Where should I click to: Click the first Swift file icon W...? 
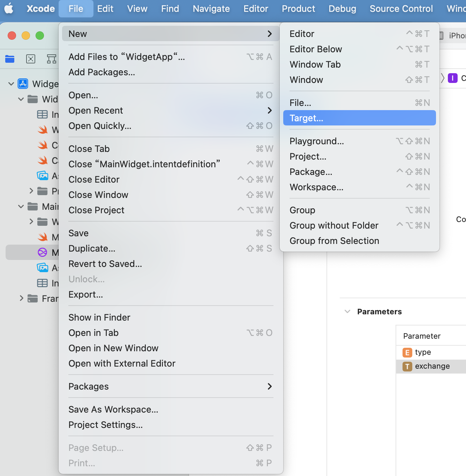(43, 130)
